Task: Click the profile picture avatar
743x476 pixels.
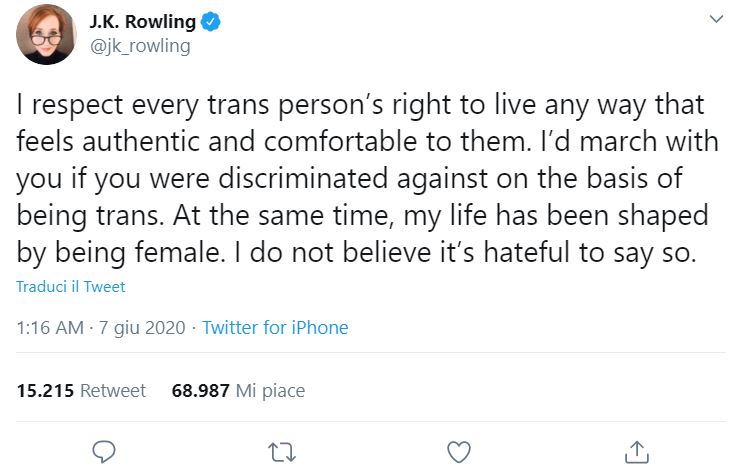Action: (46, 34)
